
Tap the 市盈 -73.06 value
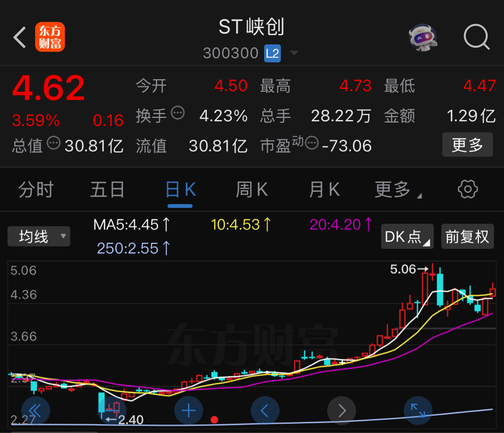click(x=346, y=146)
